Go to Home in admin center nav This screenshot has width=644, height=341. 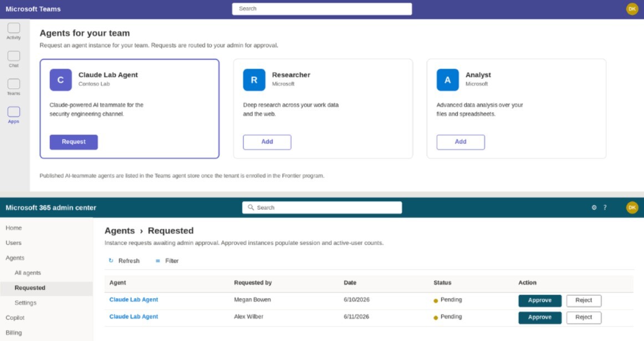pyautogui.click(x=13, y=227)
